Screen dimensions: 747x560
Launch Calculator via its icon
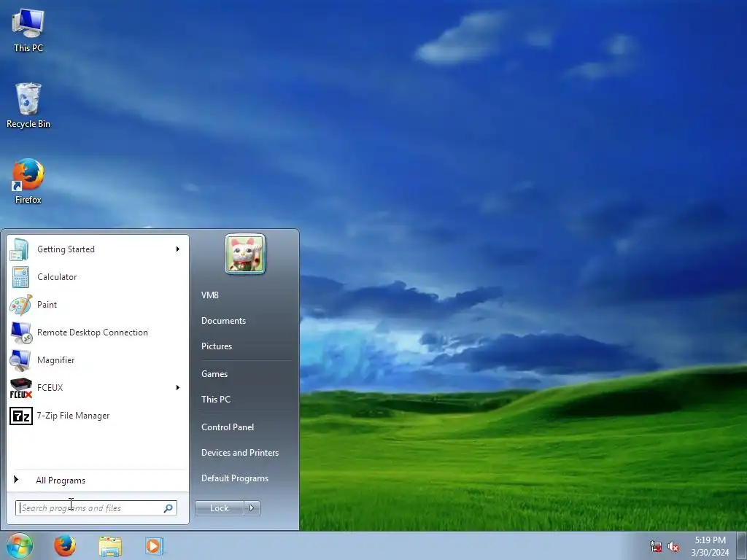pyautogui.click(x=20, y=277)
